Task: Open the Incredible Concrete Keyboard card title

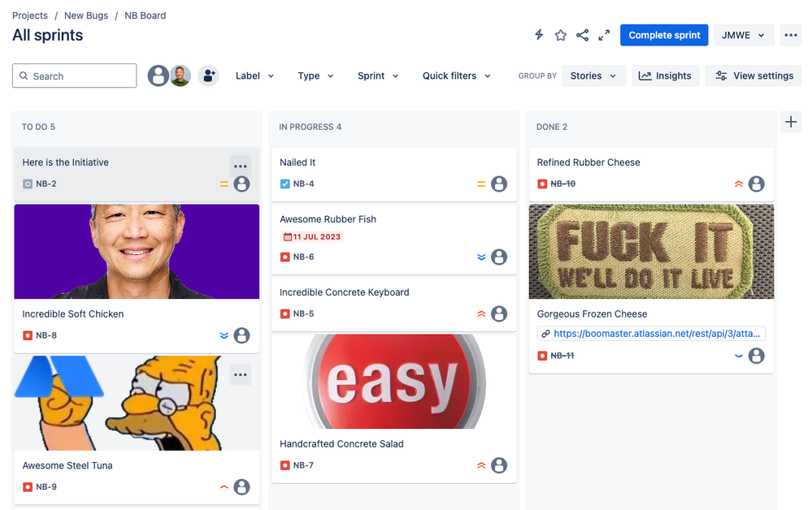Action: [x=345, y=292]
